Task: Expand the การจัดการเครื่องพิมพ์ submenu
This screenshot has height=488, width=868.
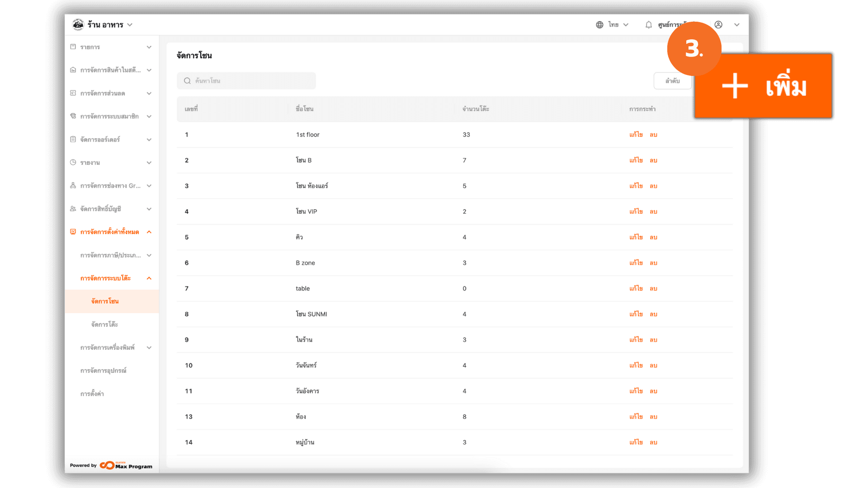Action: point(149,347)
